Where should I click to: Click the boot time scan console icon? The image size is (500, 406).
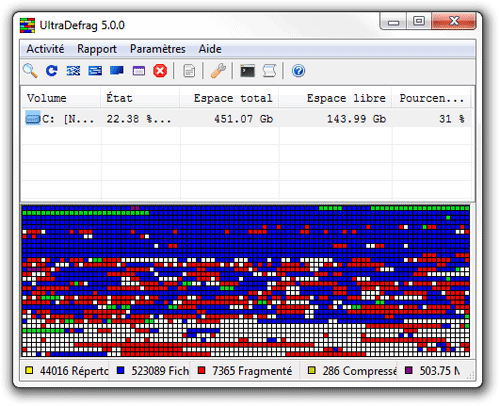pos(247,71)
